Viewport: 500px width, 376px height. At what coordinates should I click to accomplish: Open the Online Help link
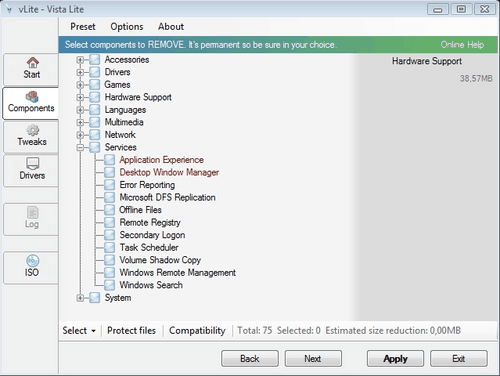pos(462,45)
